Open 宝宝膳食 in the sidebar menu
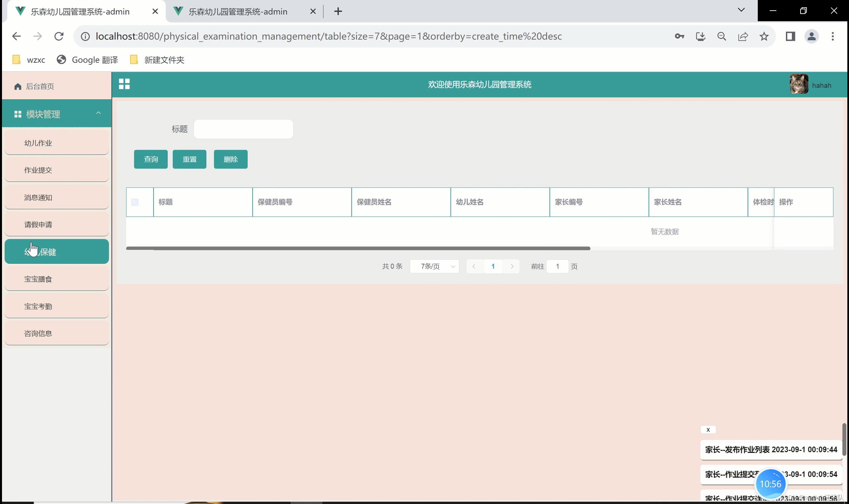This screenshot has height=504, width=849. click(x=57, y=279)
